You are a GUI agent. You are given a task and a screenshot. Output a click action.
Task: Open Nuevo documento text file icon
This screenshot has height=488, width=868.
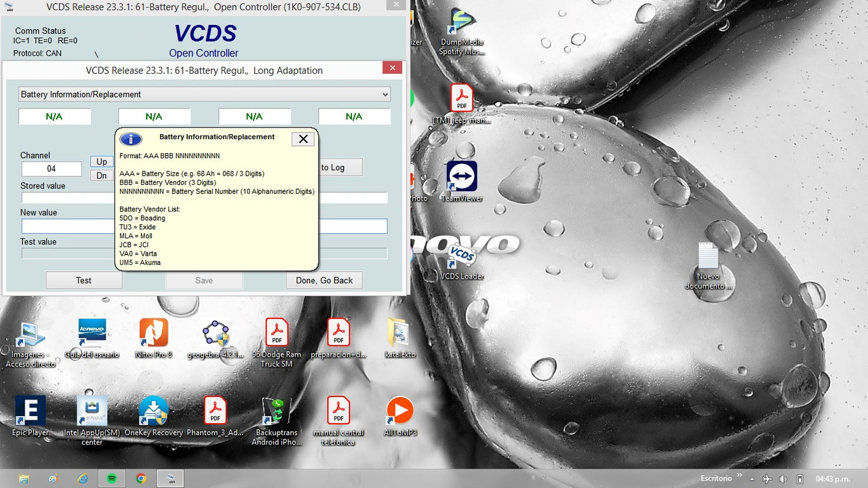(x=708, y=266)
